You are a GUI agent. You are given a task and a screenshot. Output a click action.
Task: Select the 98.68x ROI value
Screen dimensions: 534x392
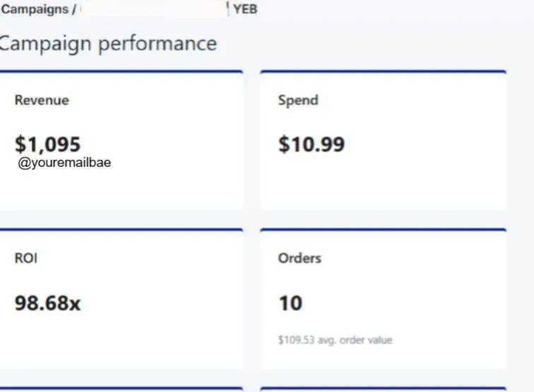pyautogui.click(x=47, y=304)
